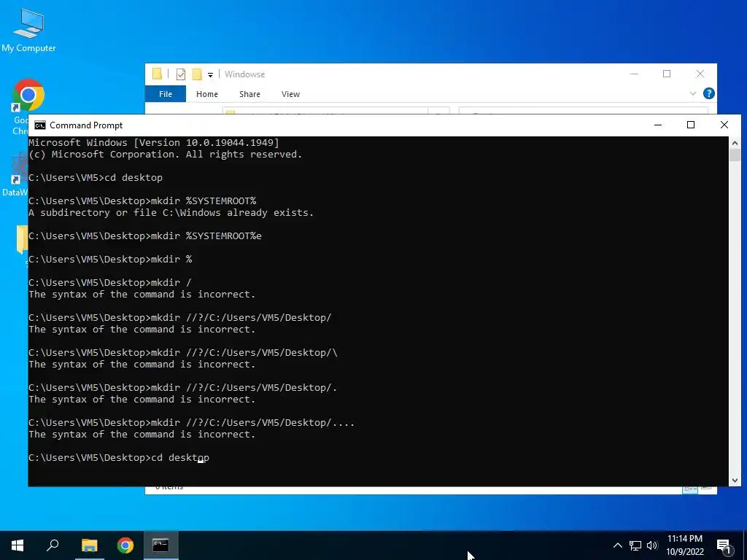The width and height of the screenshot is (747, 560).
Task: Click Command Prompt taskbar icon
Action: point(160,545)
